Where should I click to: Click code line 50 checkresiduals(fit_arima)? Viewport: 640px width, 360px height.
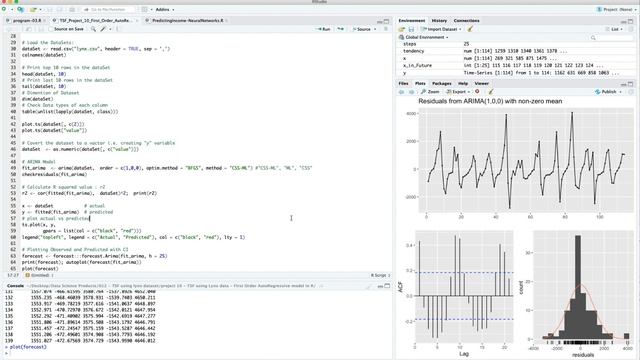(54, 174)
